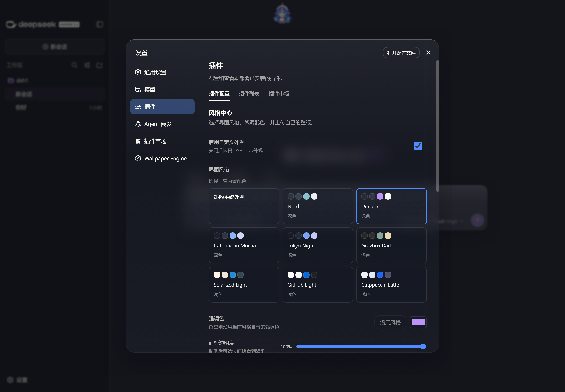Open the 插件市场 sidebar section

(x=162, y=141)
